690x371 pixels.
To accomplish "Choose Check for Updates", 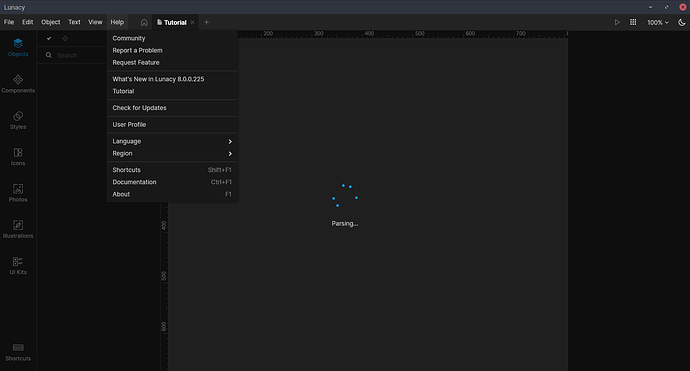I will point(172,108).
